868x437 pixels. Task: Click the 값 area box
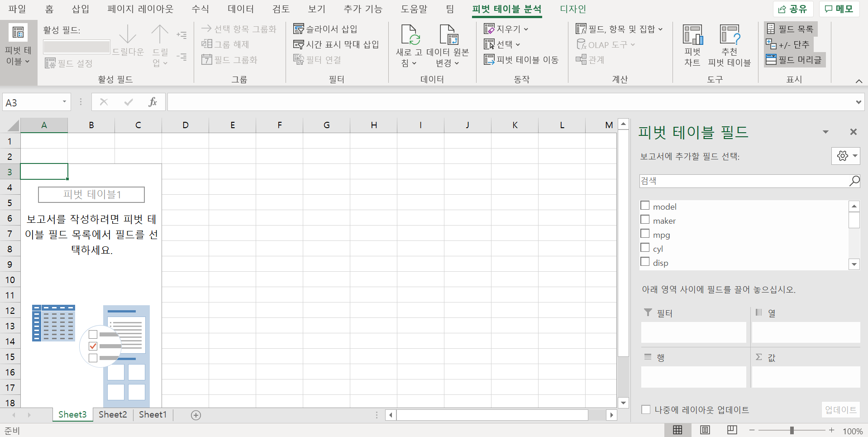pos(806,377)
